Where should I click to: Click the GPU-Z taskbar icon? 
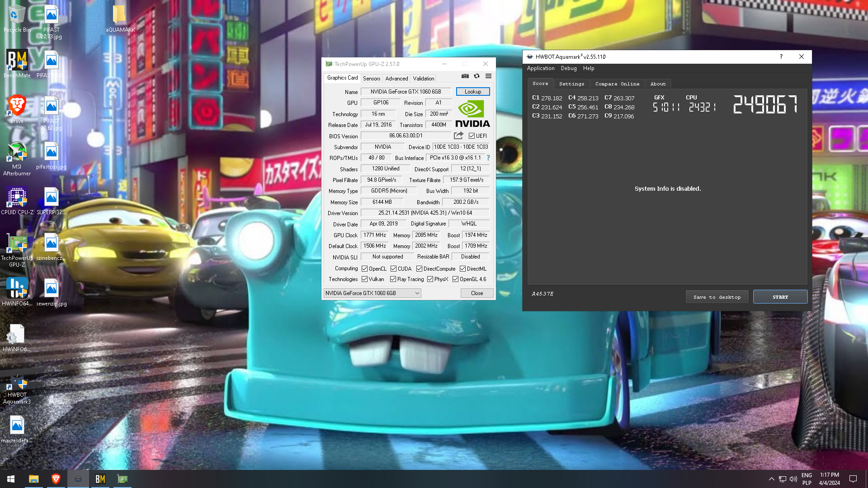pos(123,479)
